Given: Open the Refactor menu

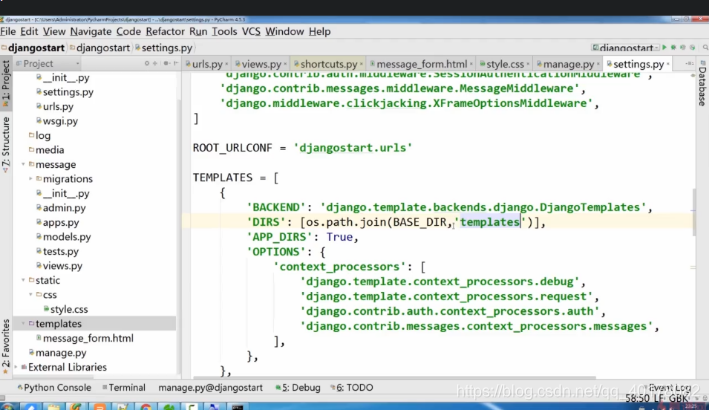Looking at the screenshot, I should pyautogui.click(x=165, y=32).
